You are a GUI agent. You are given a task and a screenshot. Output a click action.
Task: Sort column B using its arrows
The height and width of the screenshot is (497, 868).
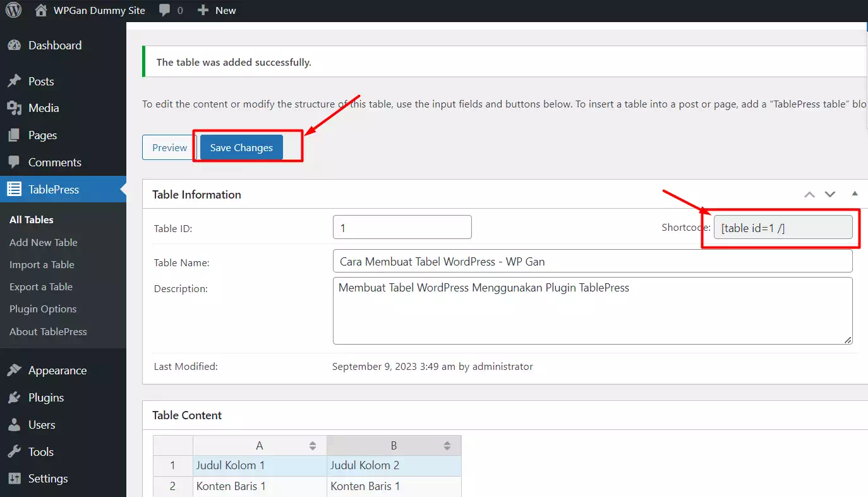(x=447, y=446)
